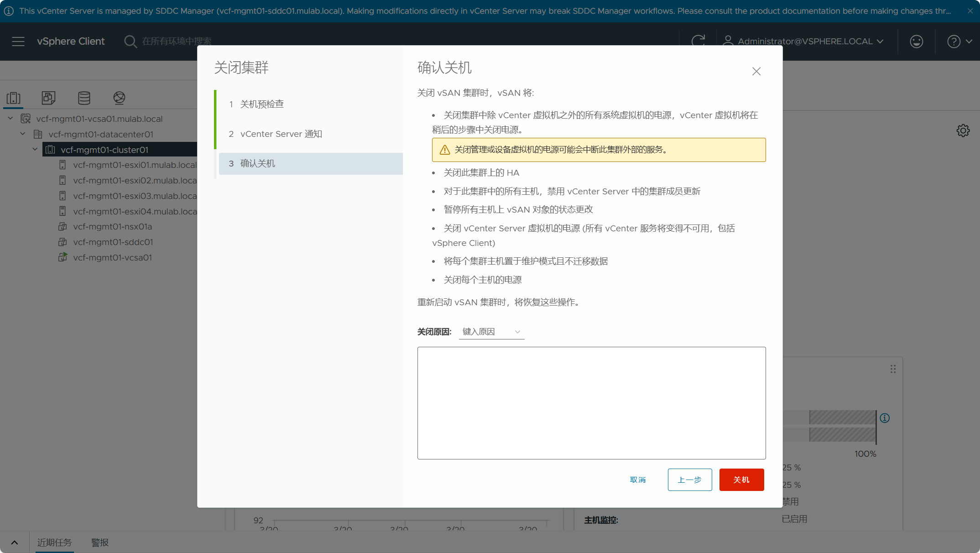The height and width of the screenshot is (553, 980).
Task: Collapse the vcf-mgmt01-cluster01 tree node
Action: click(35, 150)
